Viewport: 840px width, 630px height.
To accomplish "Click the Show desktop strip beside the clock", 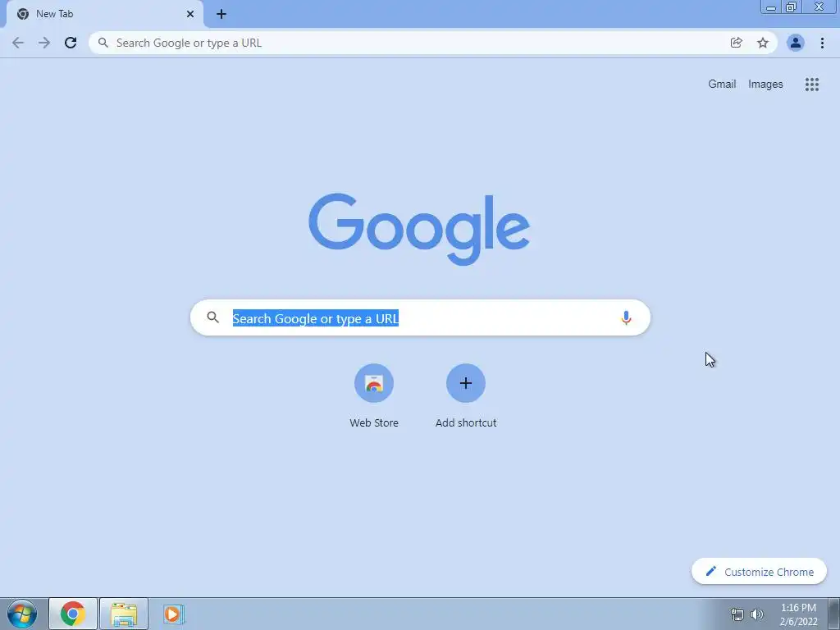I will click(x=833, y=614).
